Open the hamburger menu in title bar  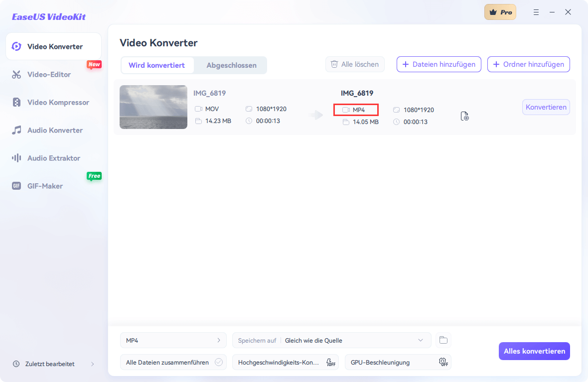point(536,12)
